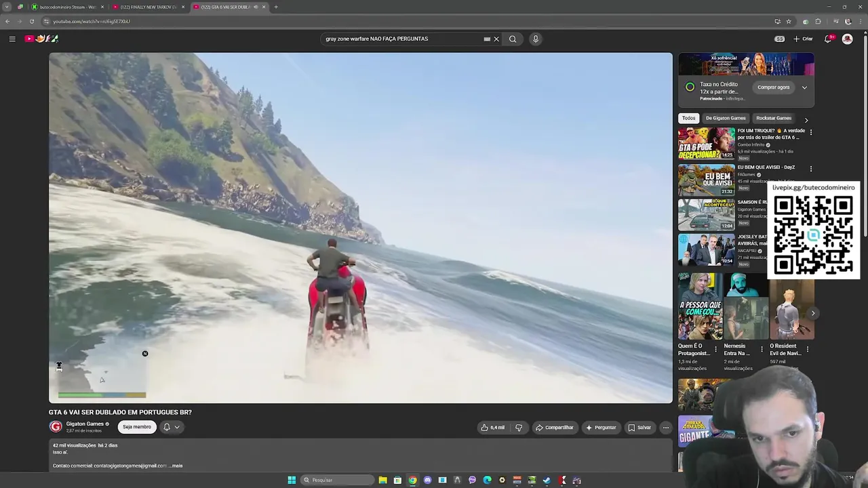Image resolution: width=868 pixels, height=488 pixels.
Task: Open FOI UM TRUQUE video title
Action: tap(771, 134)
